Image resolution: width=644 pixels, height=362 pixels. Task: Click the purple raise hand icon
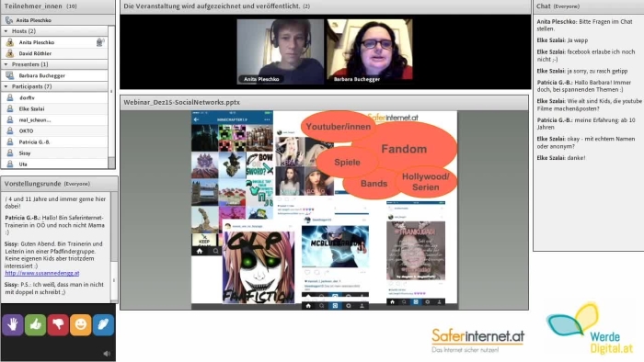point(13,324)
